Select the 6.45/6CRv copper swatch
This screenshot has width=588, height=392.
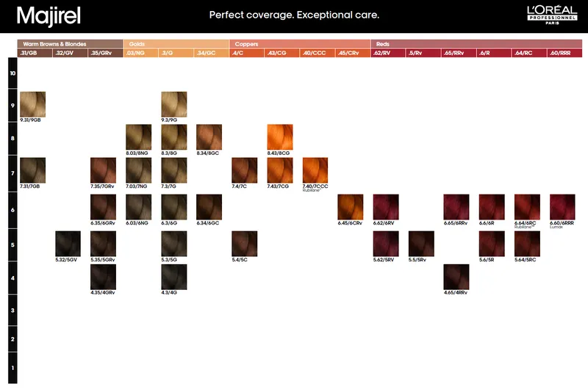[x=351, y=207]
